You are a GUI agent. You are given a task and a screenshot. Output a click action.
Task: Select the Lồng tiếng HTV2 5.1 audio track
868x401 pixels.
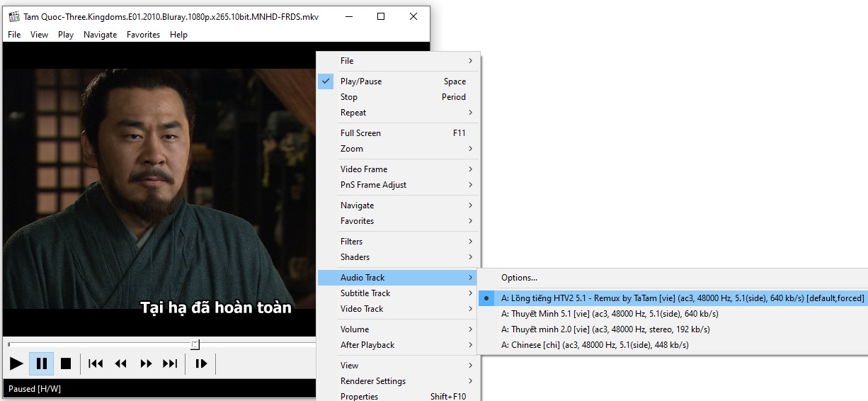(x=673, y=298)
